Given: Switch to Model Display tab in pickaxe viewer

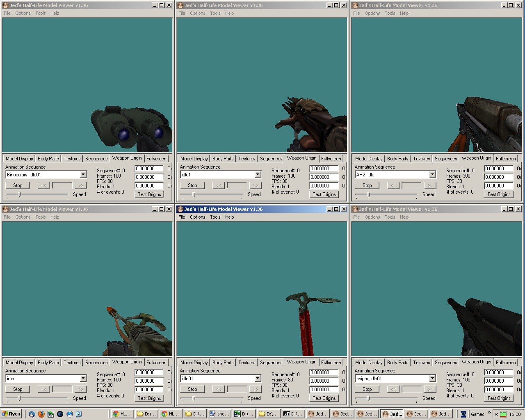Looking at the screenshot, I should pos(194,362).
